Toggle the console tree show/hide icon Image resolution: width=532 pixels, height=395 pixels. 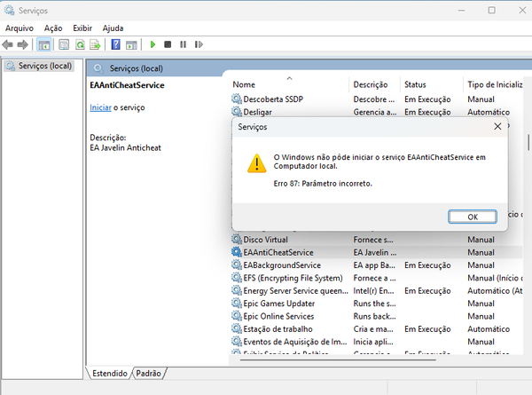point(43,44)
